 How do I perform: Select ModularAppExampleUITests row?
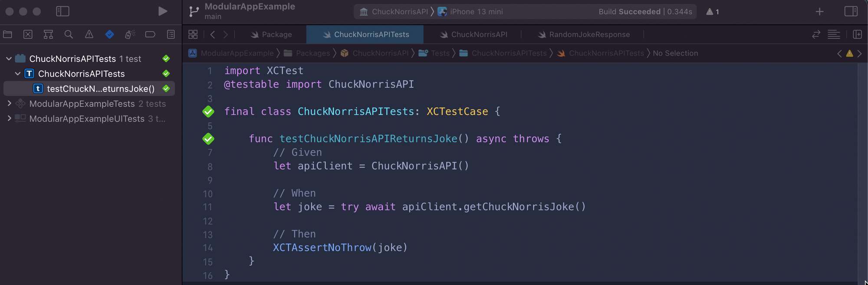coord(89,118)
